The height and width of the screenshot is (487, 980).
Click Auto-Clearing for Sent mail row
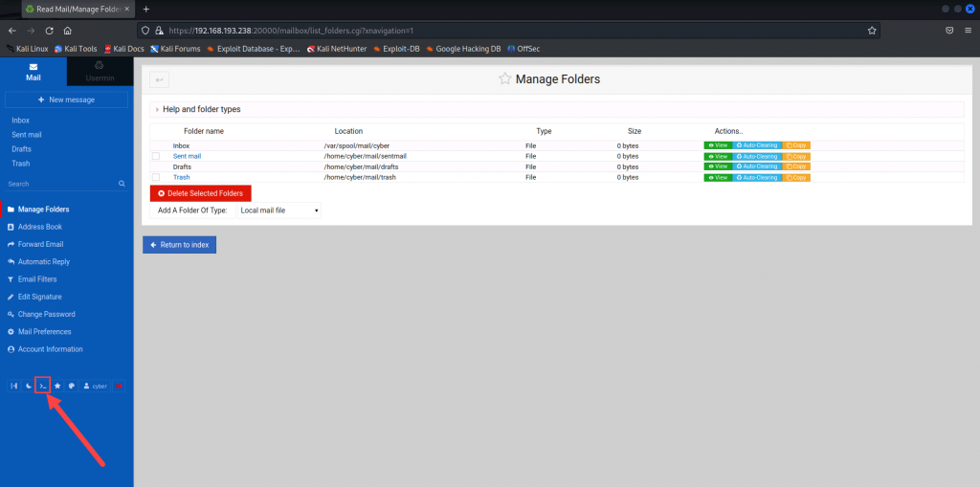point(757,156)
